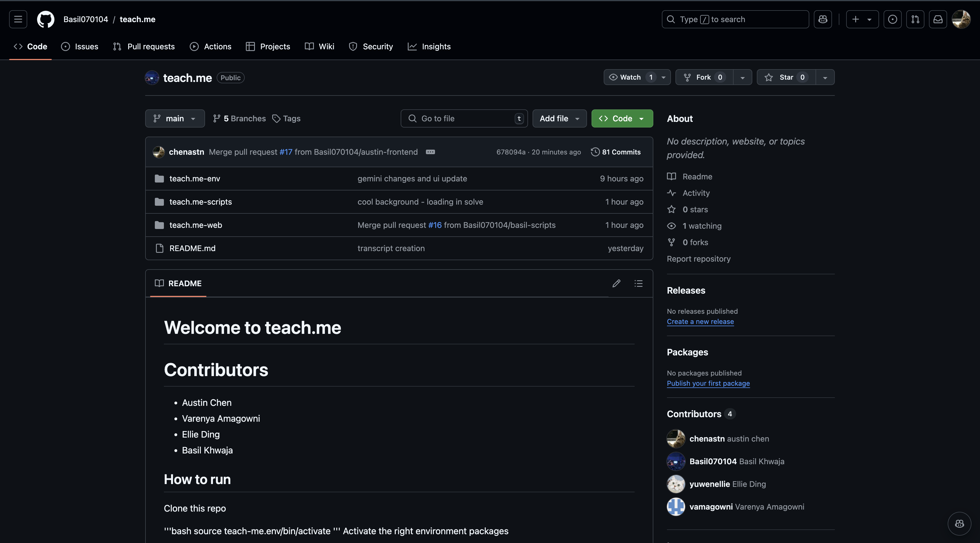Expand the Add file dropdown
980x543 pixels.
click(x=559, y=119)
